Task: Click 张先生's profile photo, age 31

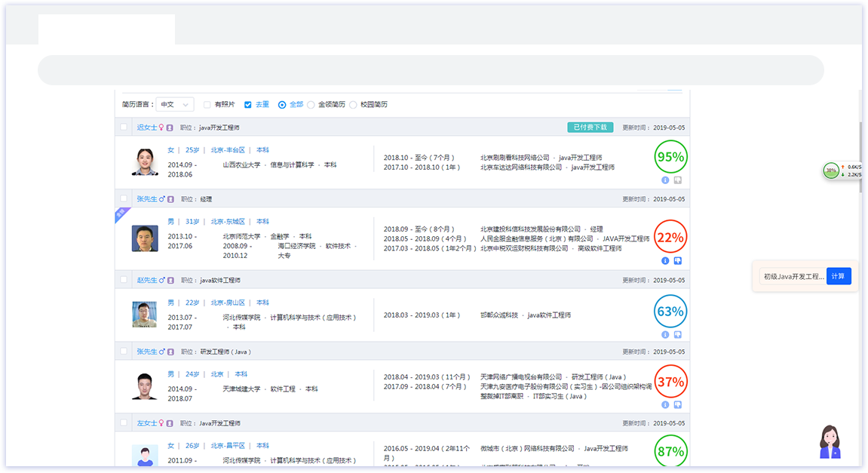Action: [x=145, y=238]
